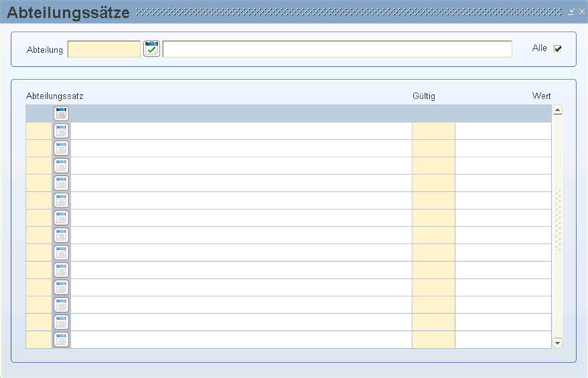The height and width of the screenshot is (378, 588).
Task: Click the Wert cell in the second row
Action: pyautogui.click(x=503, y=131)
